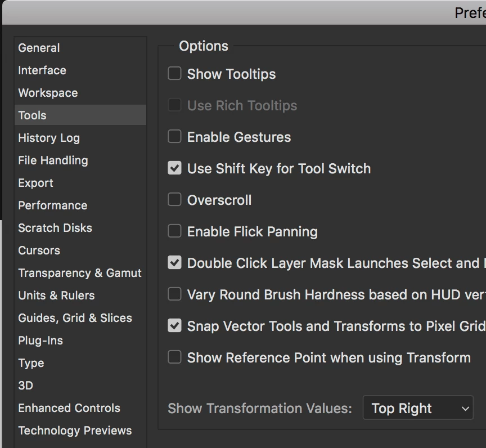Viewport: 486px width, 448px height.
Task: Turn on Enable Flick Panning
Action: click(175, 231)
